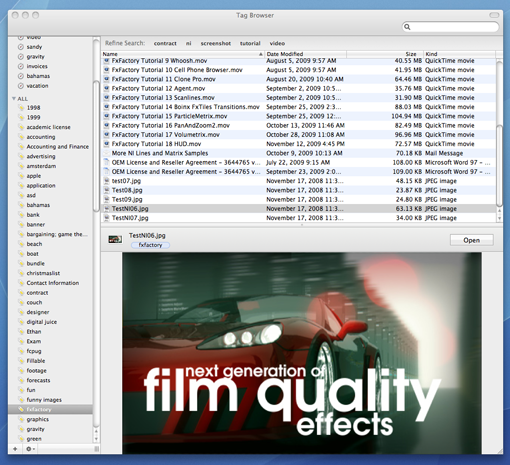Collapse the ALL tags section
This screenshot has width=510, height=465.
coord(14,99)
